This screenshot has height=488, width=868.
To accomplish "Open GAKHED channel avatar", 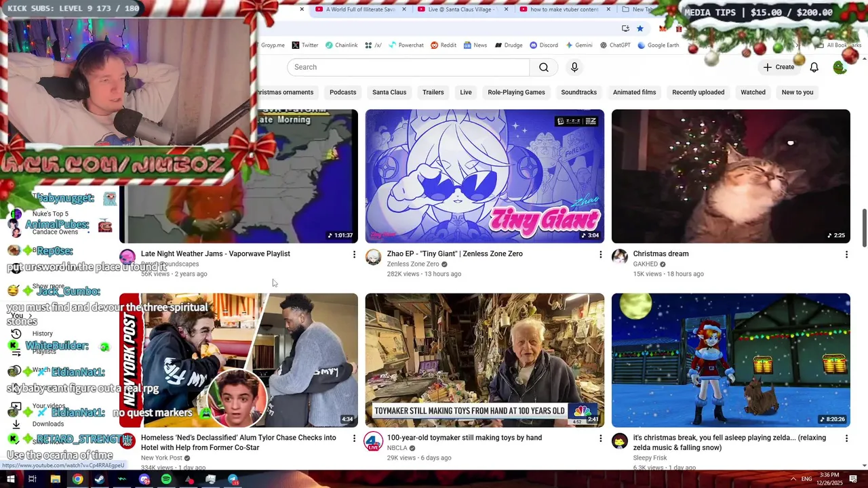I will (x=620, y=257).
